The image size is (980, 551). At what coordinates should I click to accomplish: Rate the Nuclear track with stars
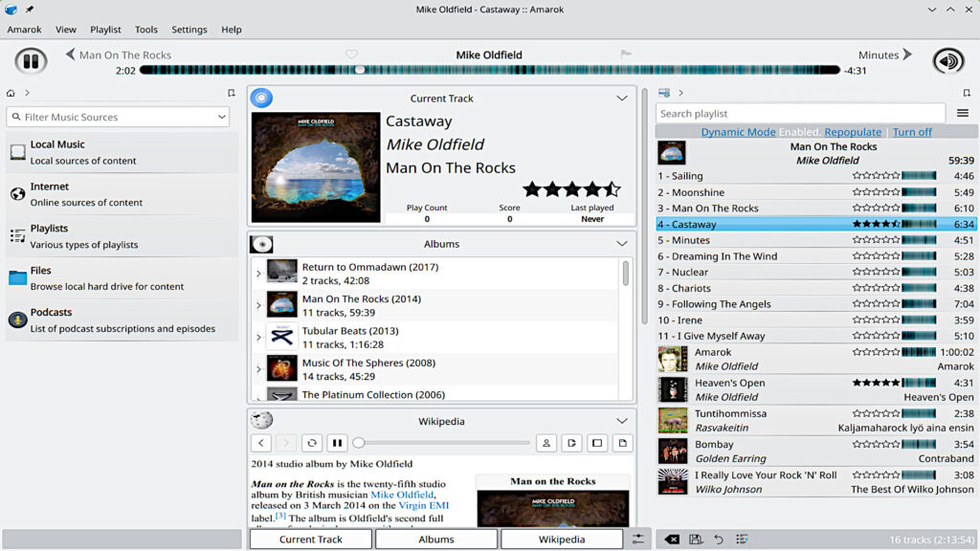point(877,272)
